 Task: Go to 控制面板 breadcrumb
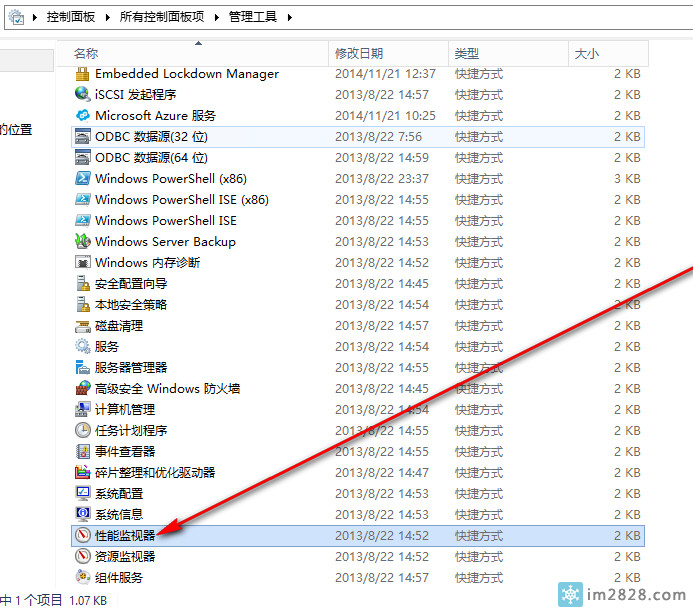click(71, 17)
